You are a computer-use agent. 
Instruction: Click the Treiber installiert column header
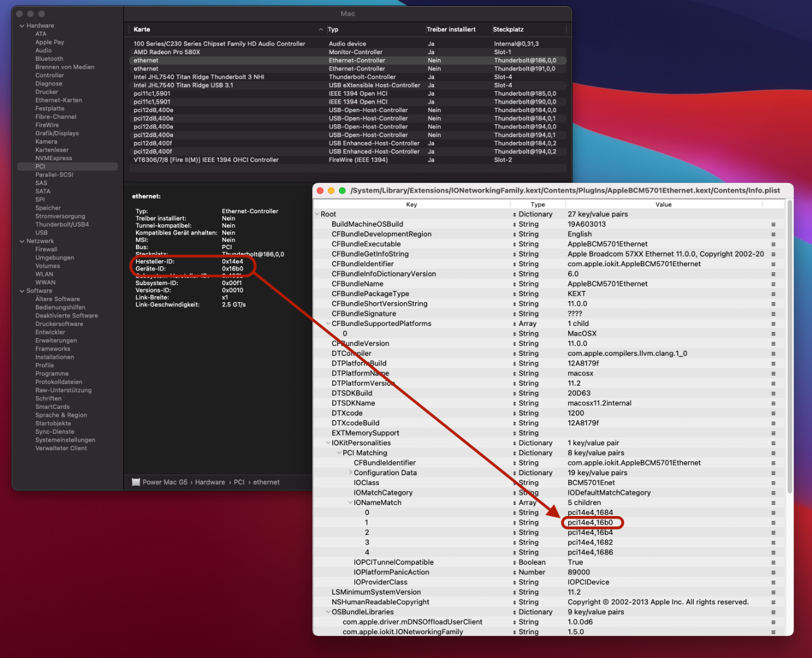pyautogui.click(x=451, y=29)
